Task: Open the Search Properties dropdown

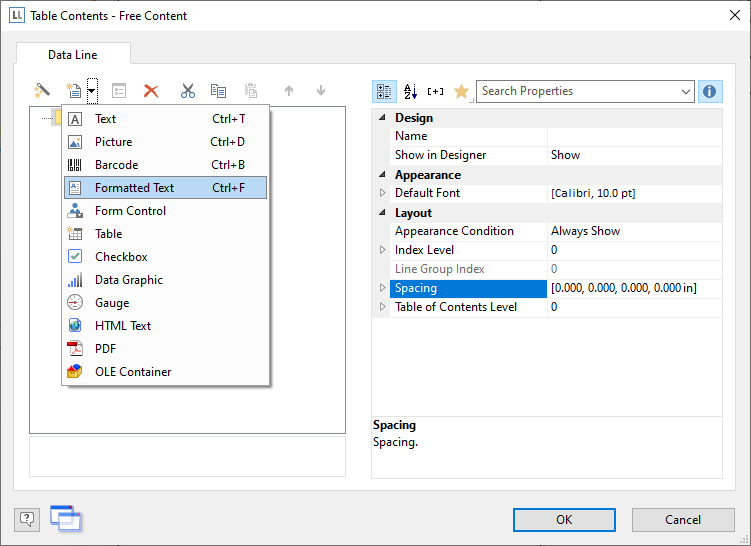Action: 686,91
